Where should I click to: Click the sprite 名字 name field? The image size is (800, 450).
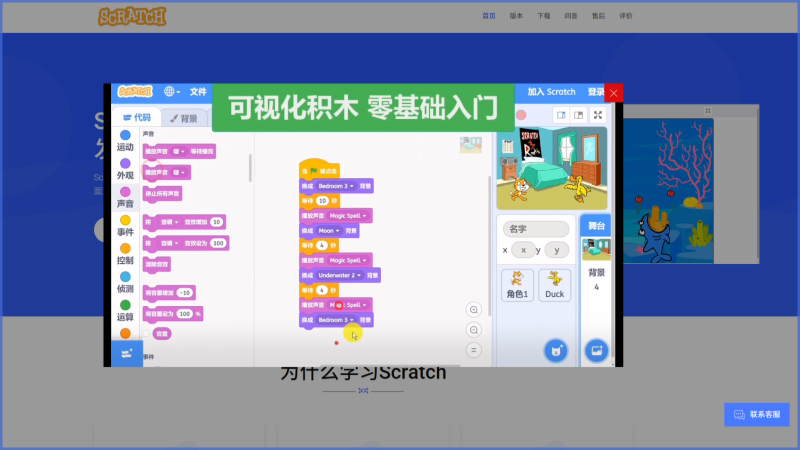536,229
